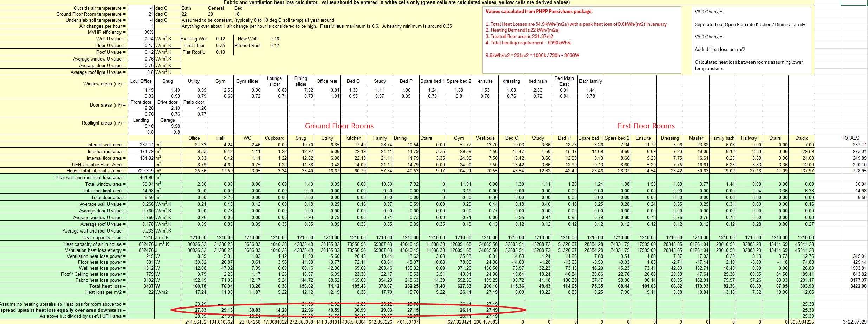Click the 'Cupboard' room column header
Viewport: 868px width, 324px height.
(x=274, y=138)
